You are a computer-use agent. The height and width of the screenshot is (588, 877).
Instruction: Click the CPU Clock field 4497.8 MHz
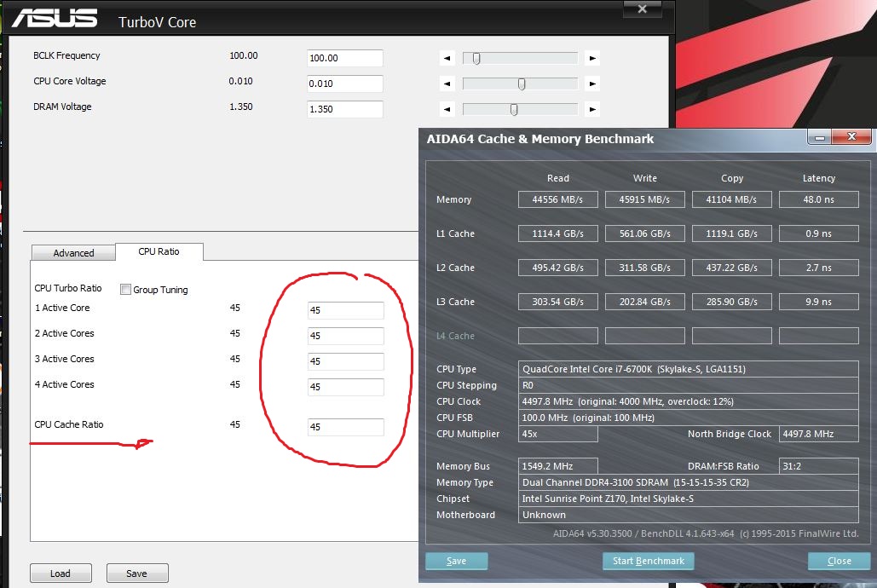tap(689, 401)
